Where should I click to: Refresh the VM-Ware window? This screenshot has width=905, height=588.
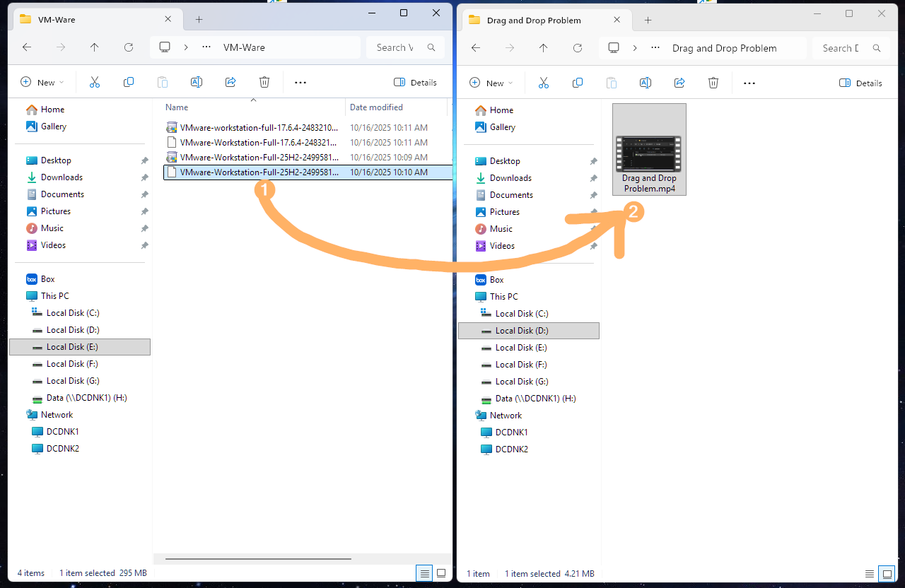pyautogui.click(x=129, y=47)
